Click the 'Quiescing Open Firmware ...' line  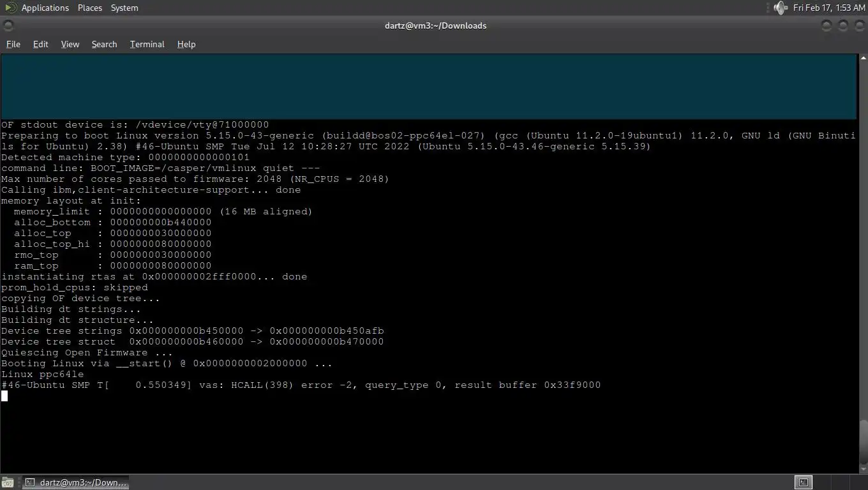pyautogui.click(x=87, y=353)
